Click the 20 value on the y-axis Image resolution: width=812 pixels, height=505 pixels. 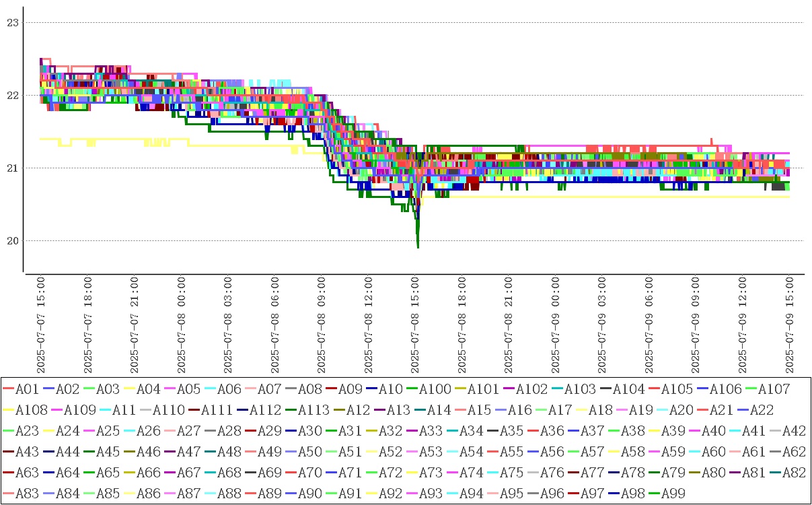[x=11, y=241]
